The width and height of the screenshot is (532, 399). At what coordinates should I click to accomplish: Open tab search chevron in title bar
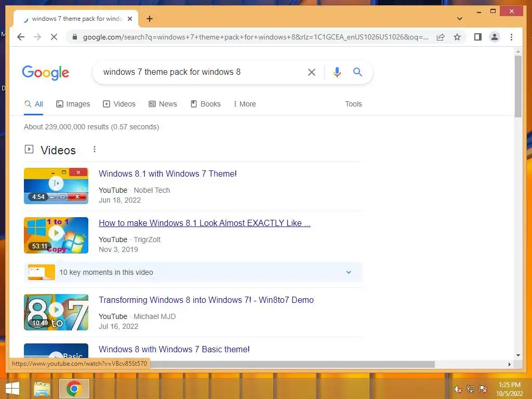460,19
